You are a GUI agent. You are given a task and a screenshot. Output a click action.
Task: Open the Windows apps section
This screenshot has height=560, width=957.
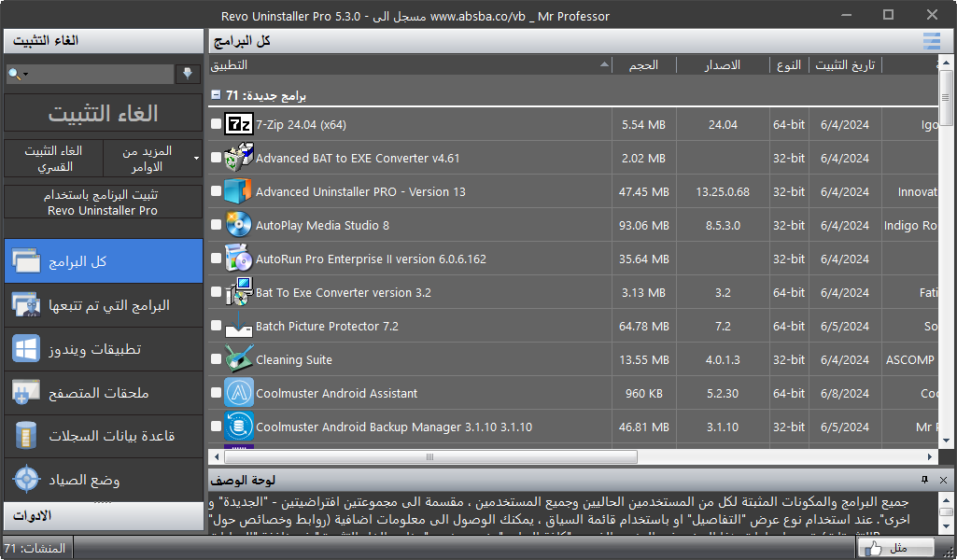[x=103, y=349]
